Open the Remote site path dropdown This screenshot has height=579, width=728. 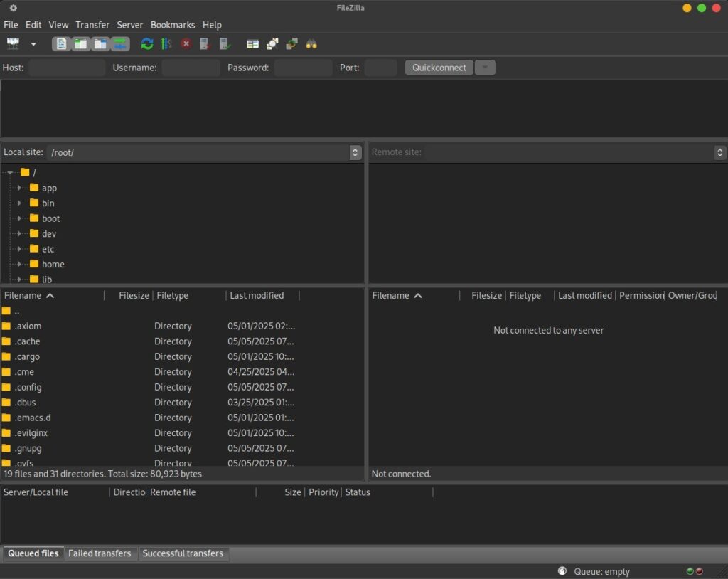click(x=719, y=152)
